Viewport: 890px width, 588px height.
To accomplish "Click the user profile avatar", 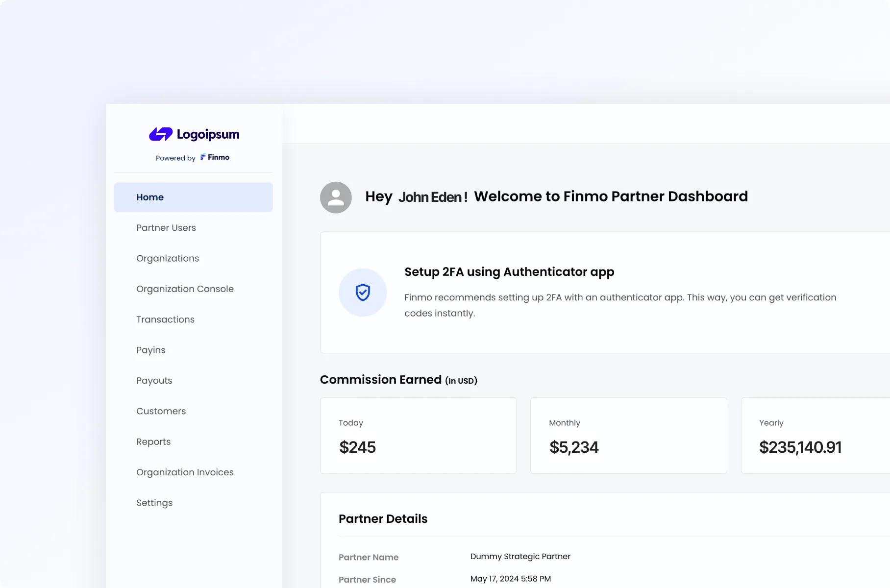I will click(x=336, y=197).
